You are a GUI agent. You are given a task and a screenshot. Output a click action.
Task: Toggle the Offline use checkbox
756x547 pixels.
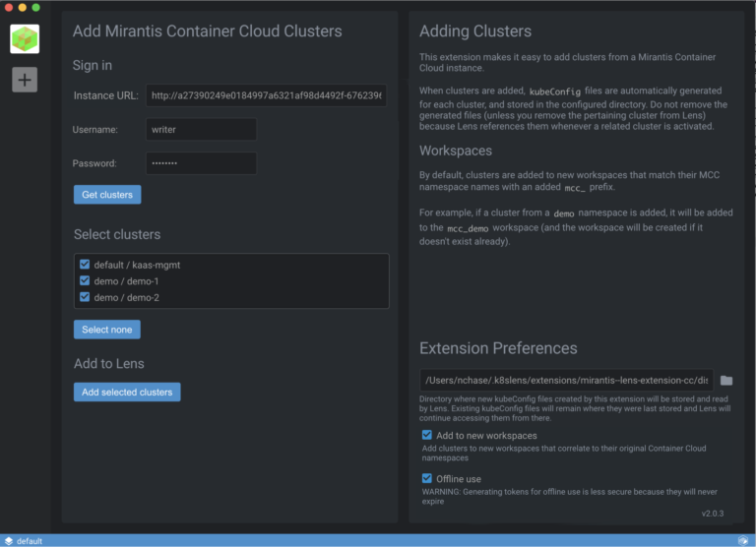[427, 478]
